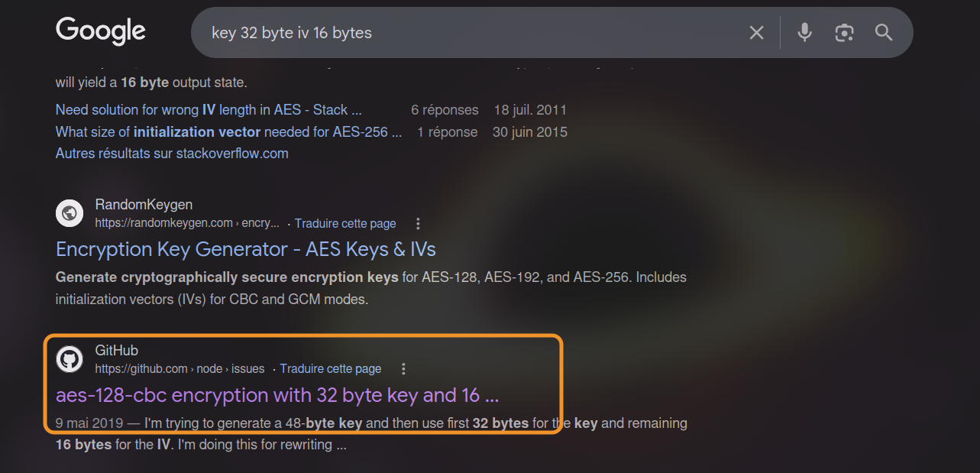This screenshot has width=980, height=473.
Task: Clear the search query text
Action: click(x=756, y=32)
